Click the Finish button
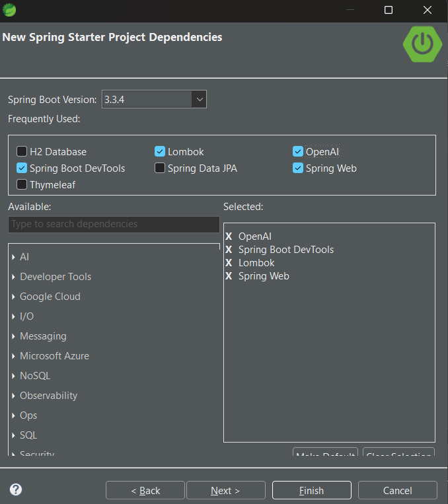The width and height of the screenshot is (448, 504). tap(311, 490)
